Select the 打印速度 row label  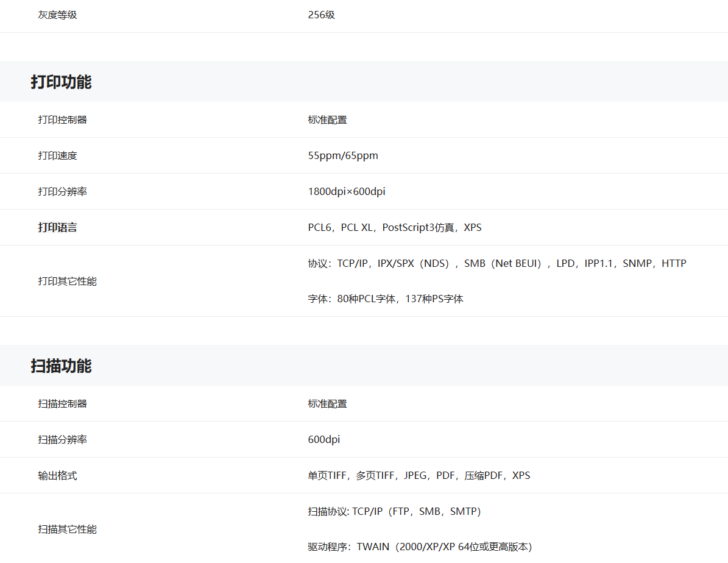tap(57, 156)
